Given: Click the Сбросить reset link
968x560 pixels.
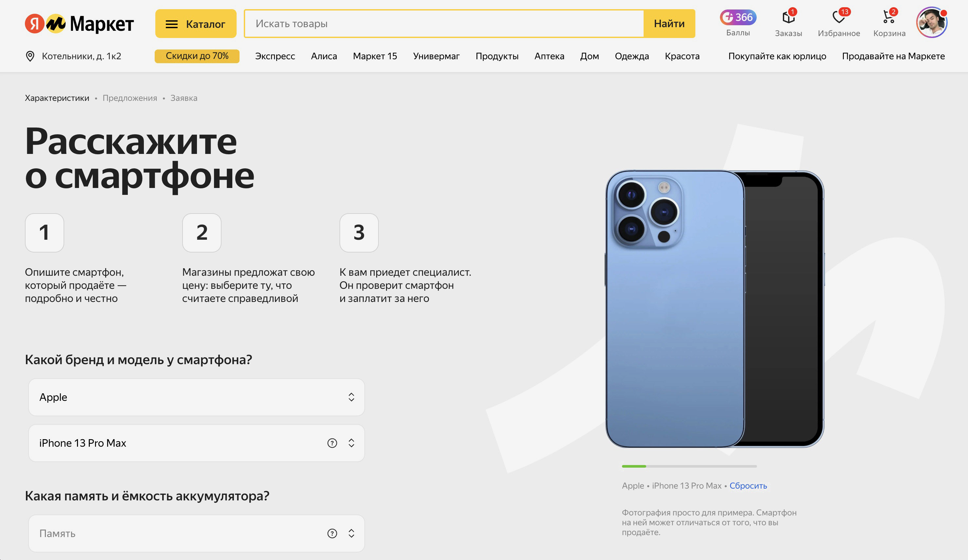Looking at the screenshot, I should point(748,486).
